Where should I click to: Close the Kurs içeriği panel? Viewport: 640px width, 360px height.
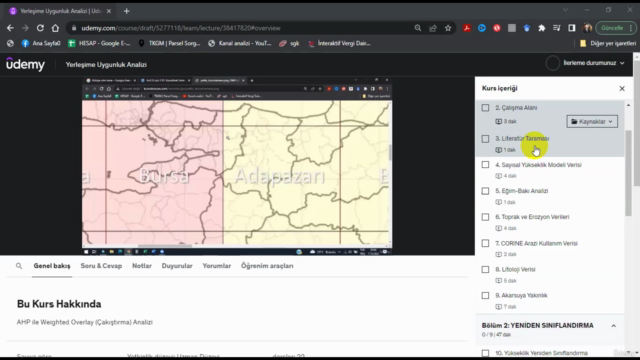tap(622, 89)
